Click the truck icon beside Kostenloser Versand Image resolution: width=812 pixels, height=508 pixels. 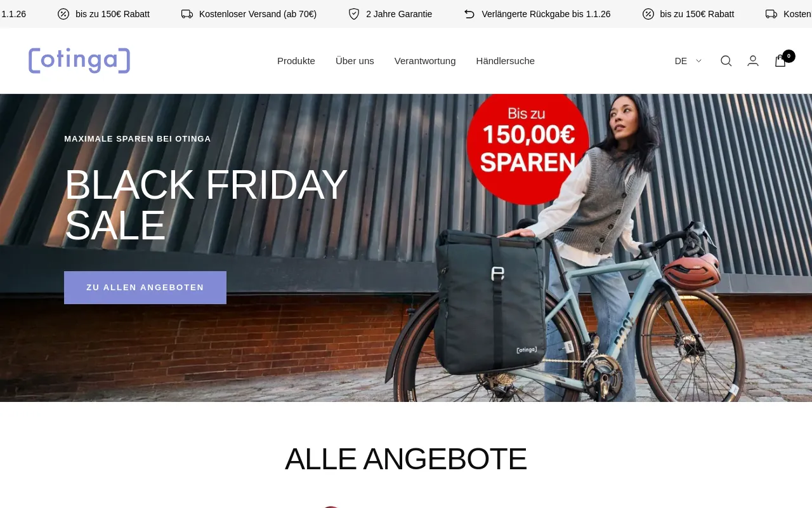pyautogui.click(x=187, y=14)
